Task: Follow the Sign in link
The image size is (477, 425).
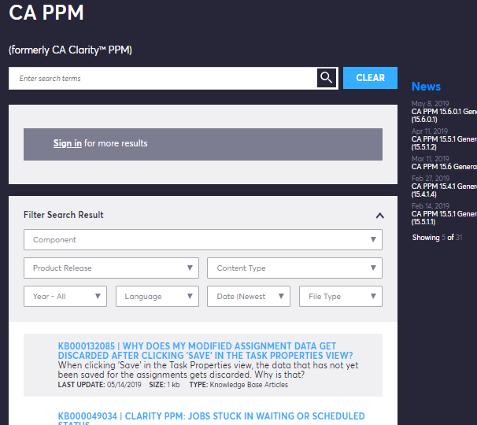Action: [x=67, y=143]
